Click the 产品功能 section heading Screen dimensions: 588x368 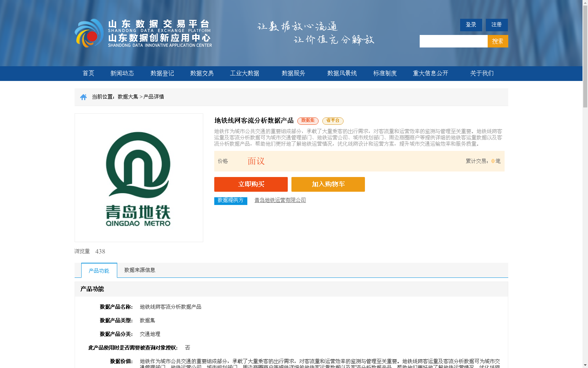click(x=92, y=289)
